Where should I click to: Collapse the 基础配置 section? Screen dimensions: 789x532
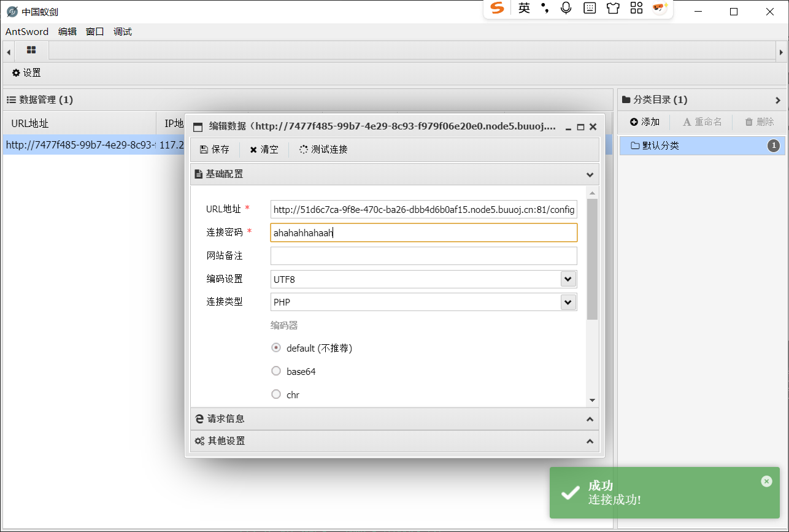(x=394, y=174)
